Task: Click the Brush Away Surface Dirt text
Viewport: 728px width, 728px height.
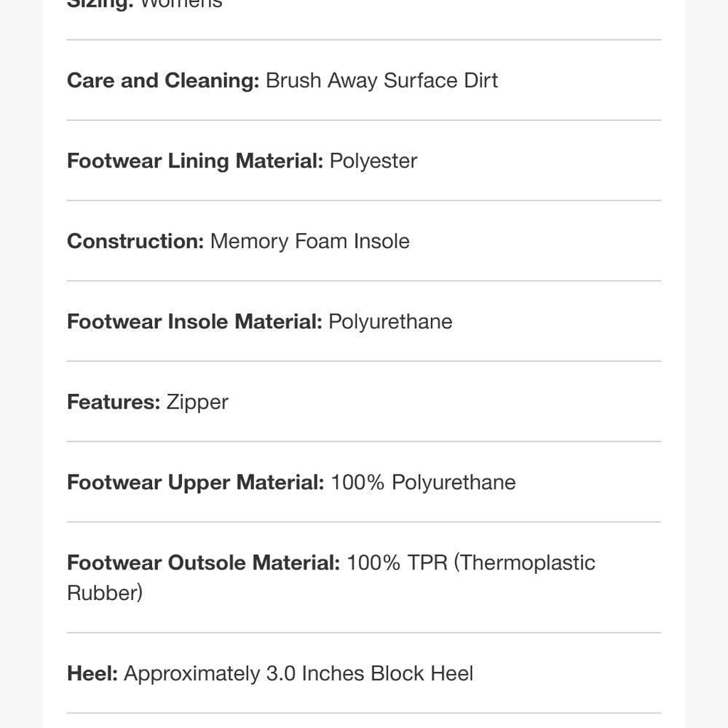Action: [381, 81]
